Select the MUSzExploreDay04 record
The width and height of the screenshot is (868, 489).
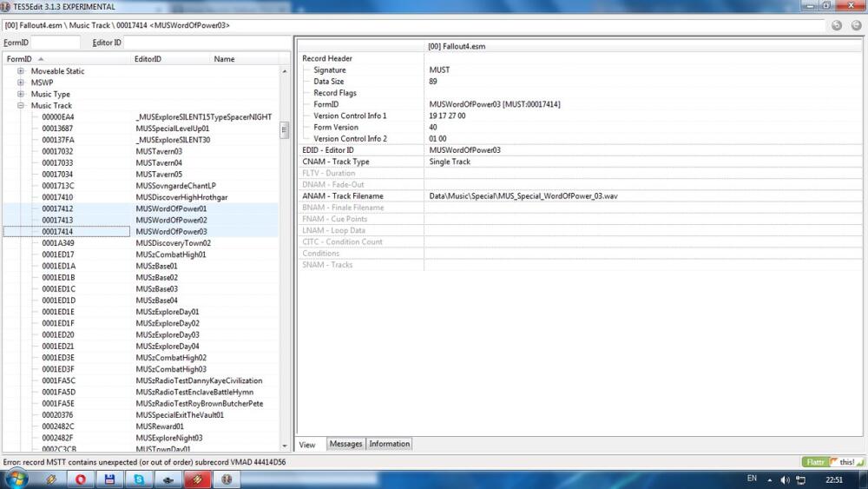click(x=168, y=346)
